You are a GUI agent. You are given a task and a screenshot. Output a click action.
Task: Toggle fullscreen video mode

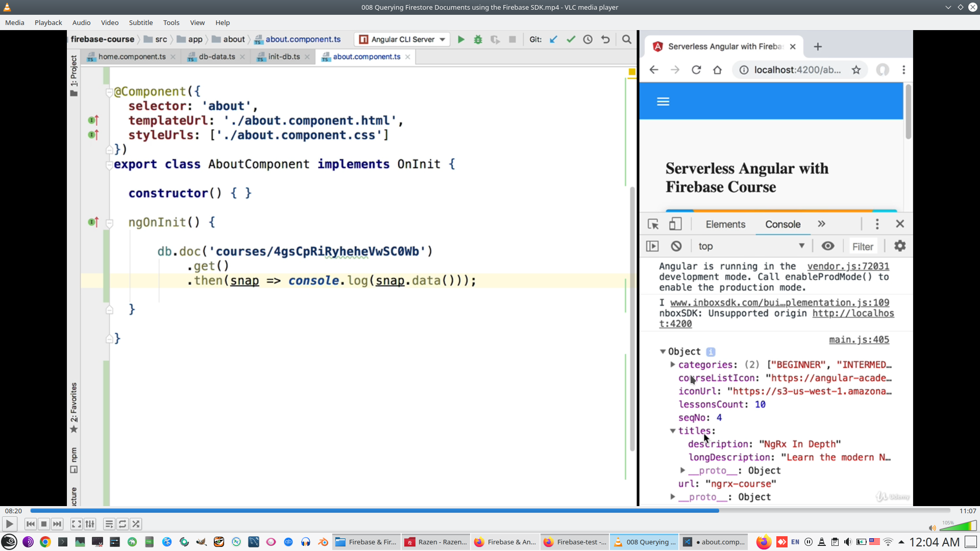click(x=76, y=524)
